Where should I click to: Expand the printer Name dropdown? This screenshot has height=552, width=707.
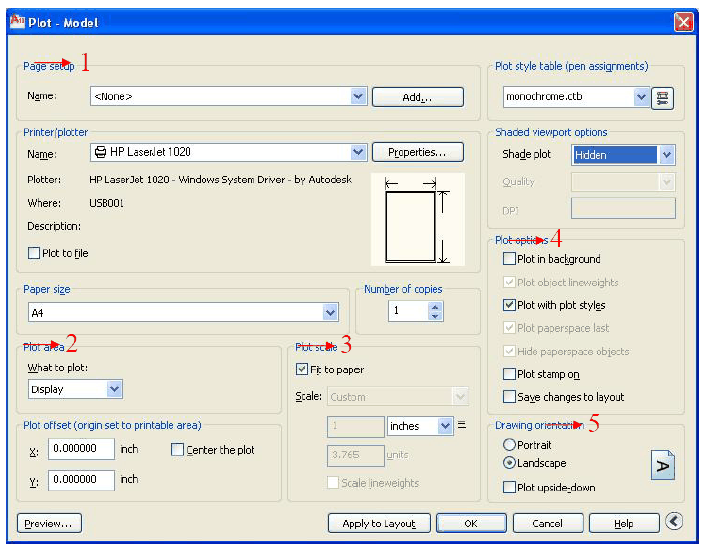[x=359, y=152]
